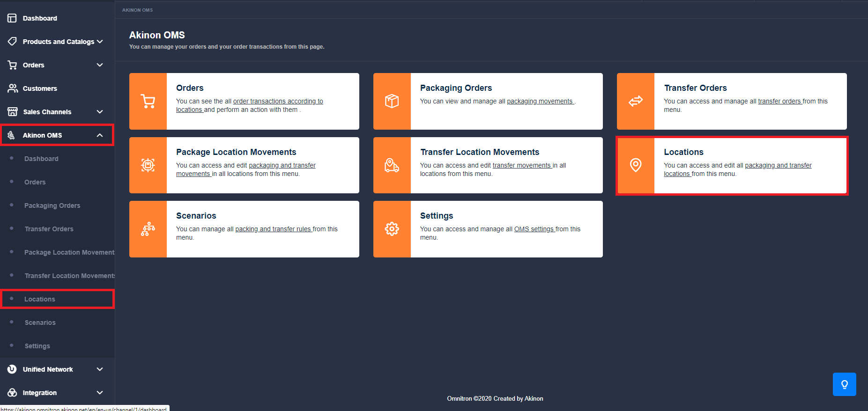Expand the Orders menu chevron
The height and width of the screenshot is (411, 868).
(x=100, y=65)
